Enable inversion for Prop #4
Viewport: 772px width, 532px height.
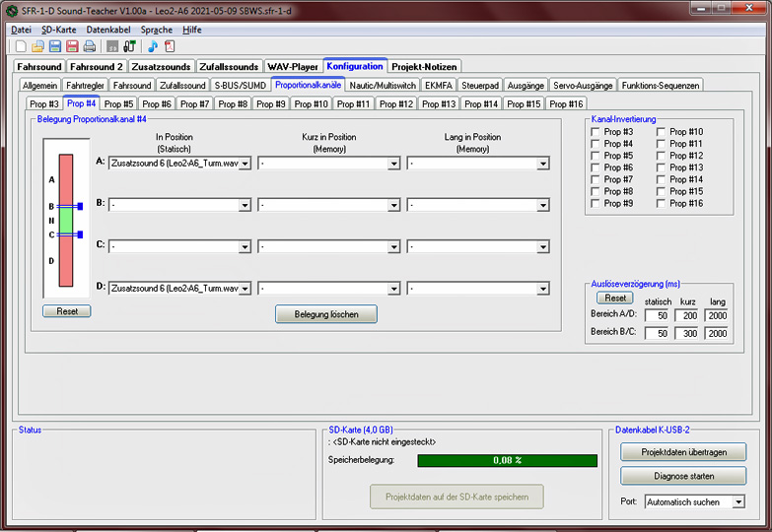tap(596, 144)
